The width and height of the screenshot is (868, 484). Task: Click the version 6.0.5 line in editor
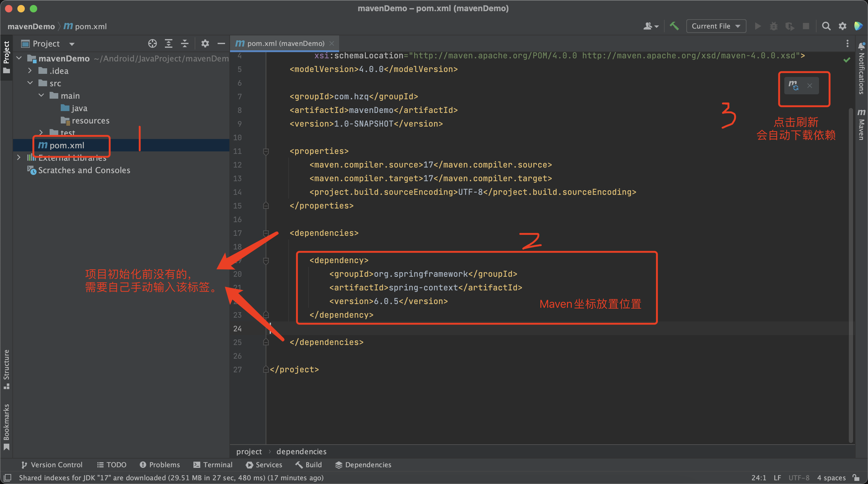pos(388,301)
